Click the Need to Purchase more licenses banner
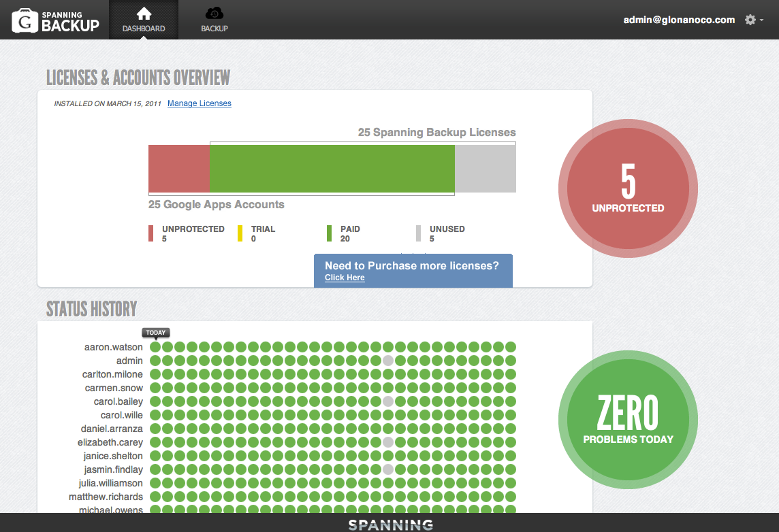The width and height of the screenshot is (779, 532). tap(413, 271)
